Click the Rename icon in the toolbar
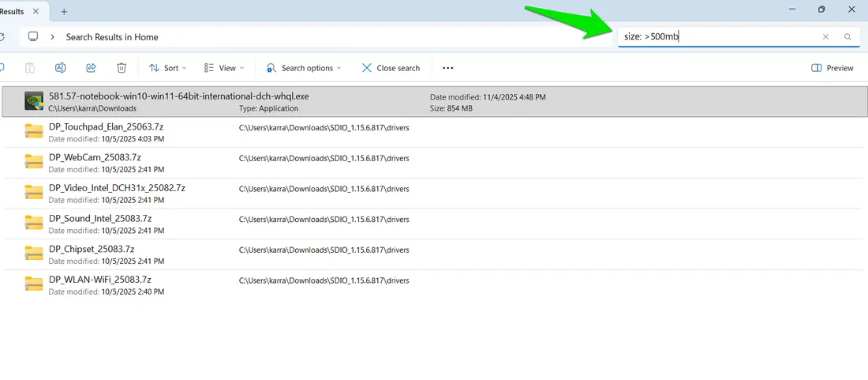This screenshot has height=380, width=868. pos(61,68)
